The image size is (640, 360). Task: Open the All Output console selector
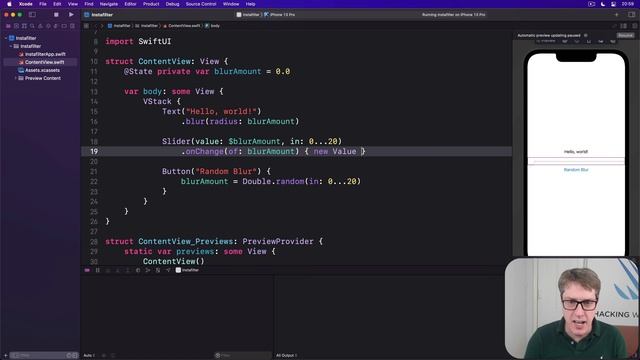[287, 356]
